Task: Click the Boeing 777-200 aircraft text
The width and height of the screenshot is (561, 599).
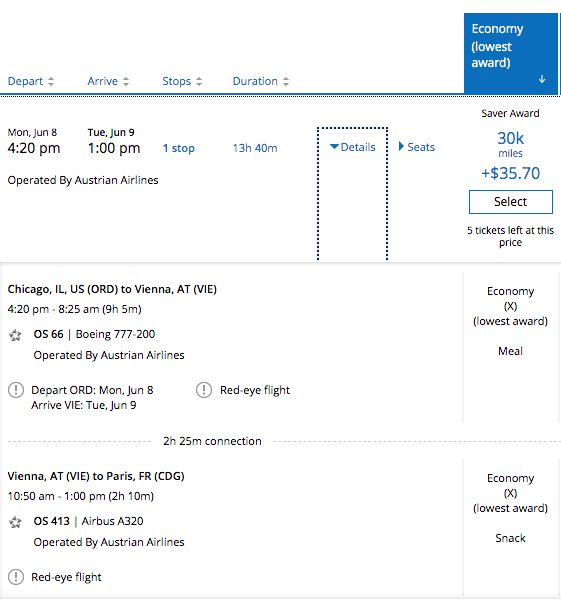Action: coord(115,334)
